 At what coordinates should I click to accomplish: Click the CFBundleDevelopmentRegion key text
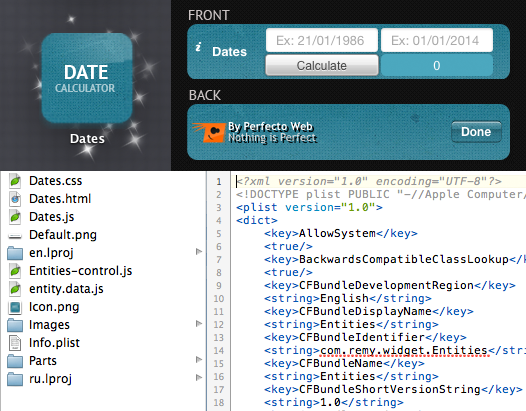pyautogui.click(x=386, y=286)
